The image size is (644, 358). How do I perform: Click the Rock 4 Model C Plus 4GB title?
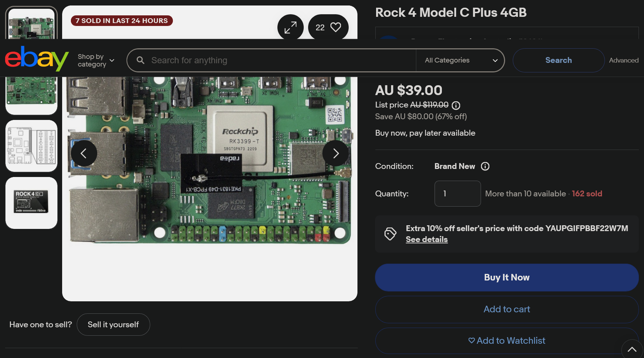(x=451, y=13)
